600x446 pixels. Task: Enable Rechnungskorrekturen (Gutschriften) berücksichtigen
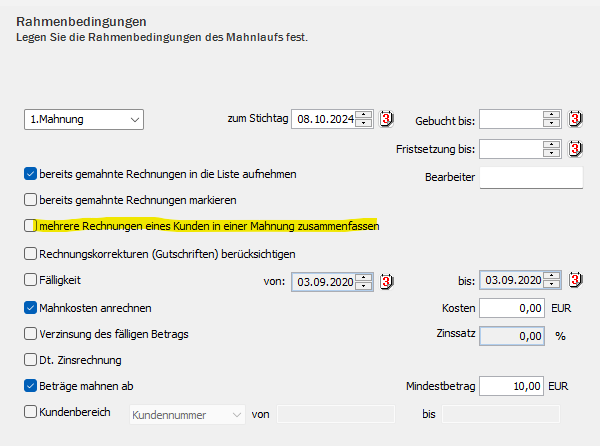pyautogui.click(x=30, y=254)
